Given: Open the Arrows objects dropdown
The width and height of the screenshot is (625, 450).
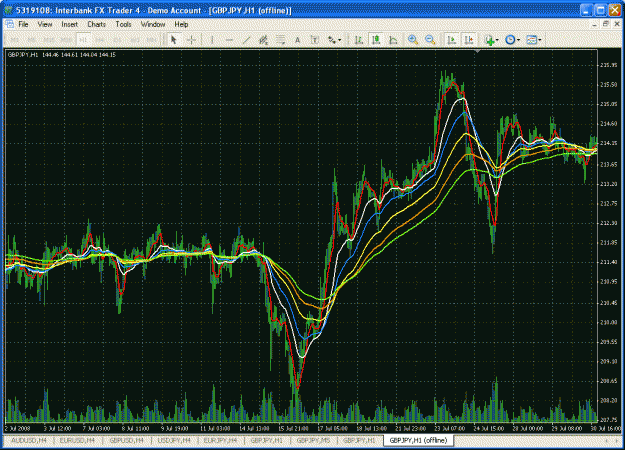Looking at the screenshot, I should tap(334, 40).
